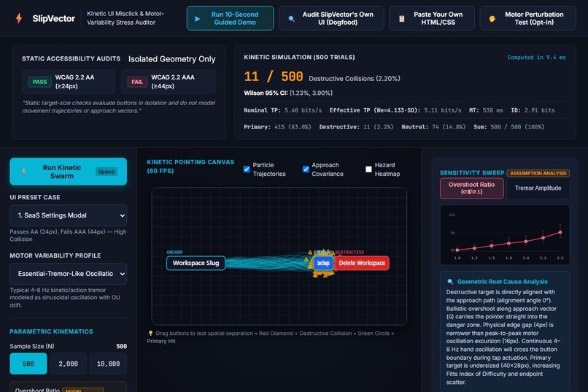This screenshot has width=588, height=392.
Task: Click the 'Primary: 415 (83.0%)' stat
Action: tap(277, 127)
